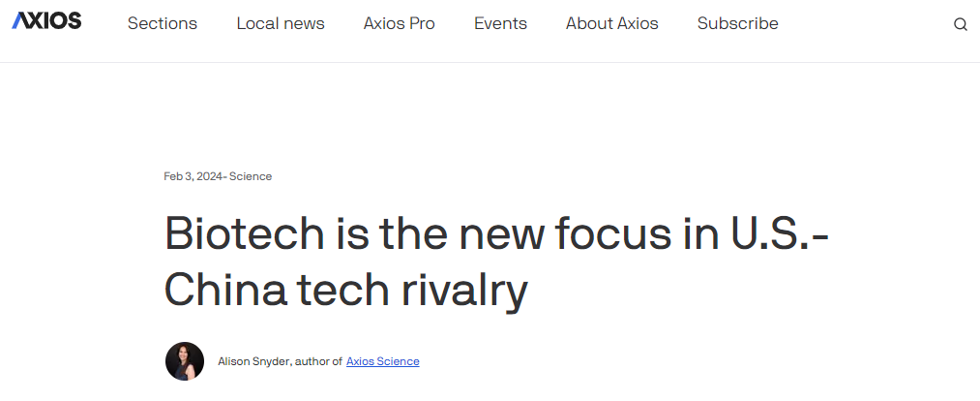Click the Feb 3, 2024 date

[x=193, y=176]
